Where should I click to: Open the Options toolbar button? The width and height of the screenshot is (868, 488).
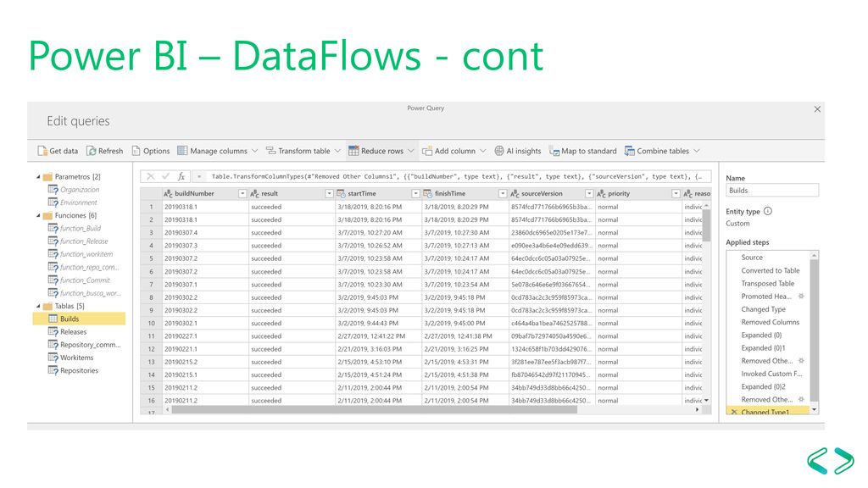151,151
